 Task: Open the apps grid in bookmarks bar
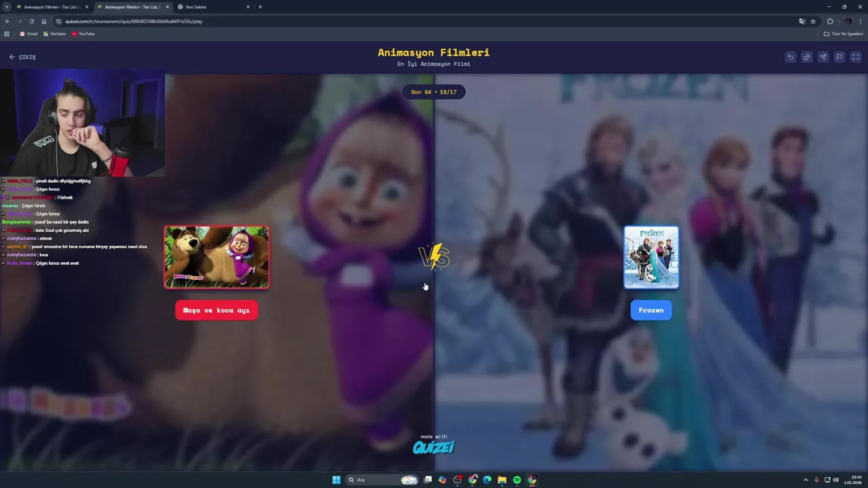coord(7,34)
